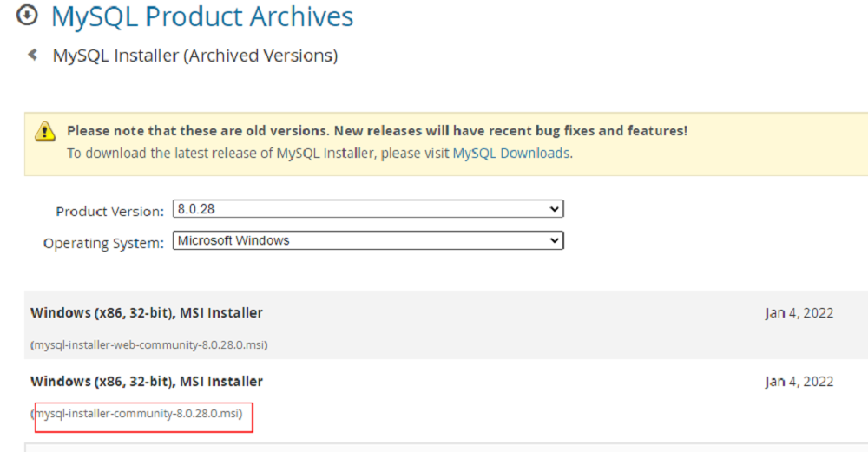Viewport: 868px width, 452px height.
Task: Click the chevron arrow of Product Version selector
Action: pos(554,209)
